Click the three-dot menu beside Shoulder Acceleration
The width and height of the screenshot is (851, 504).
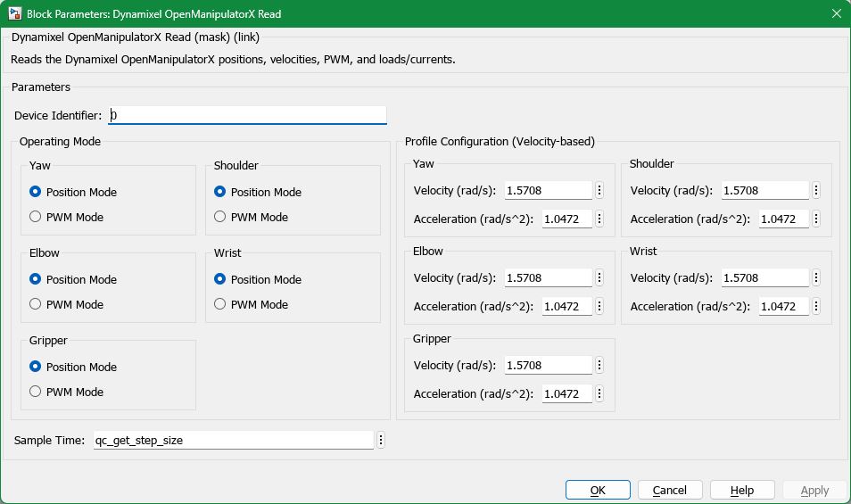[x=816, y=219]
